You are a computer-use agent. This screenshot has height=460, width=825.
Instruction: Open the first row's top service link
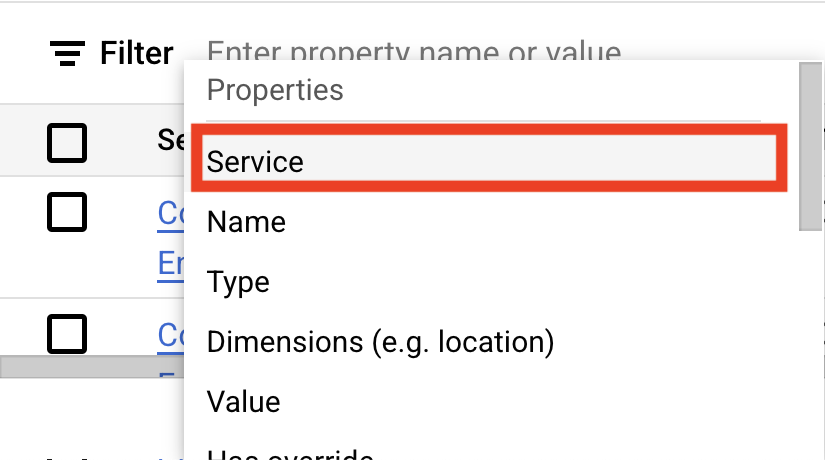tap(171, 213)
